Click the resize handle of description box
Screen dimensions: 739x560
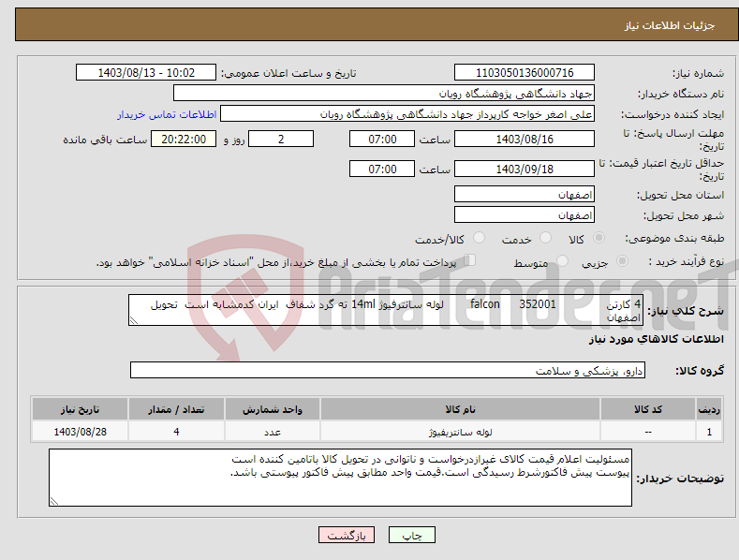point(134,320)
